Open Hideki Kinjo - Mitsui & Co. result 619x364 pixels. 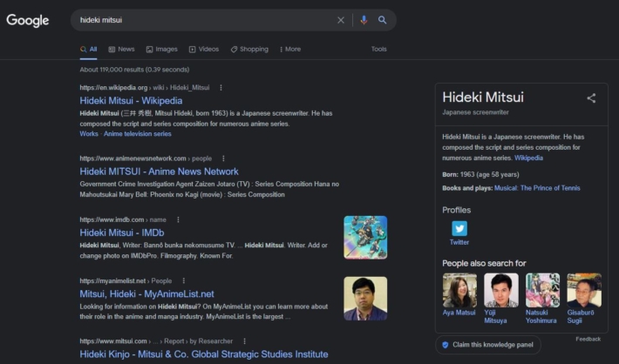pos(204,354)
